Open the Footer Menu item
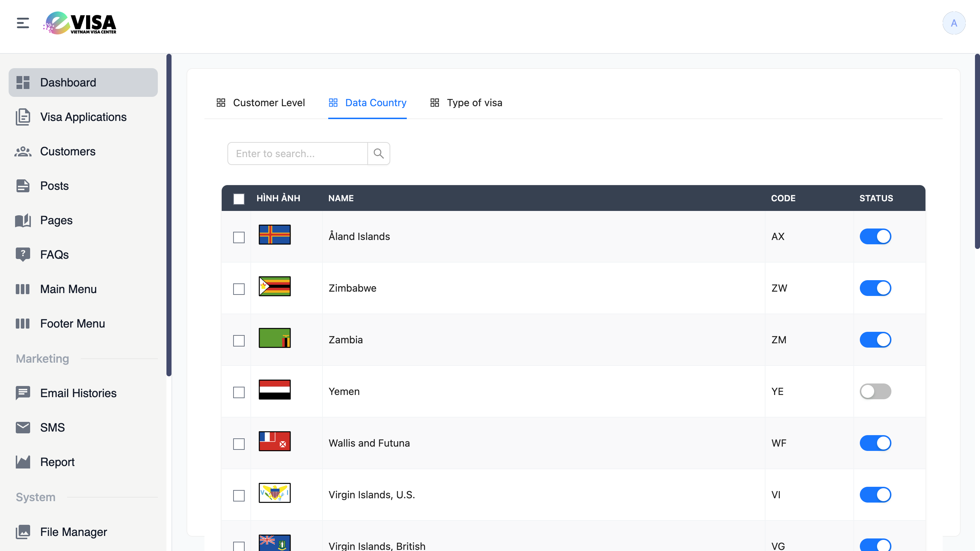This screenshot has height=551, width=980. click(x=72, y=324)
